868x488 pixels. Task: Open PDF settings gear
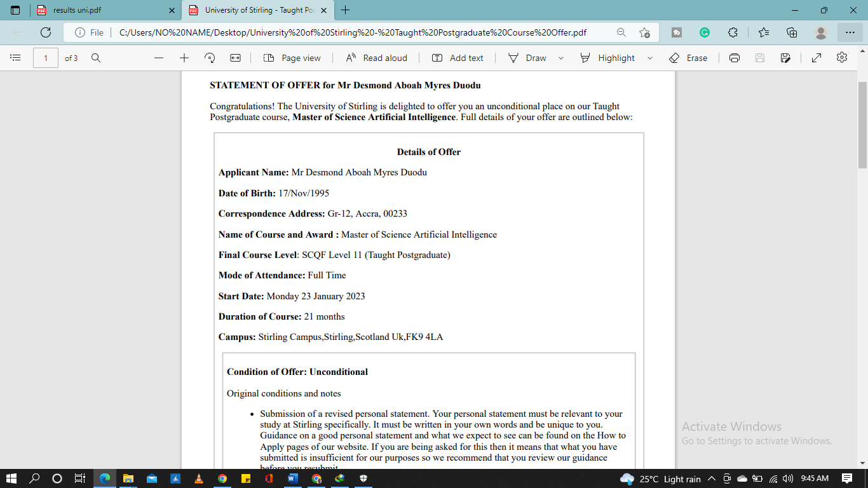(x=842, y=57)
